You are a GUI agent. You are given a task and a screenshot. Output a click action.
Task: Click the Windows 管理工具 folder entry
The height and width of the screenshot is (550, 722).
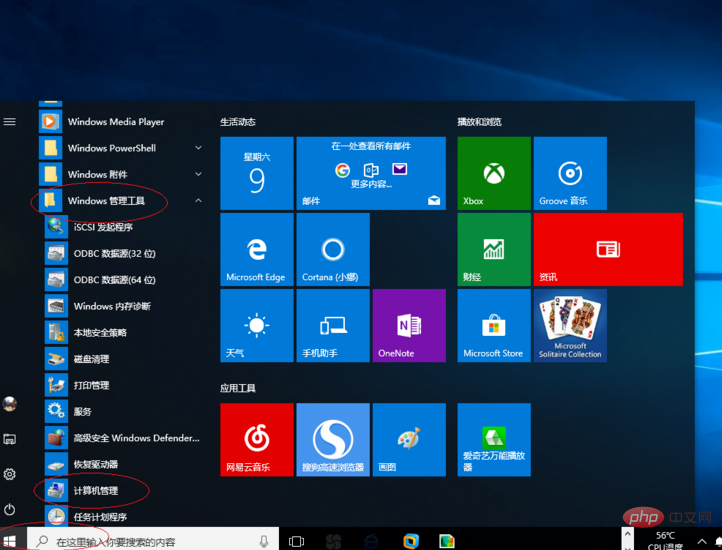120,200
